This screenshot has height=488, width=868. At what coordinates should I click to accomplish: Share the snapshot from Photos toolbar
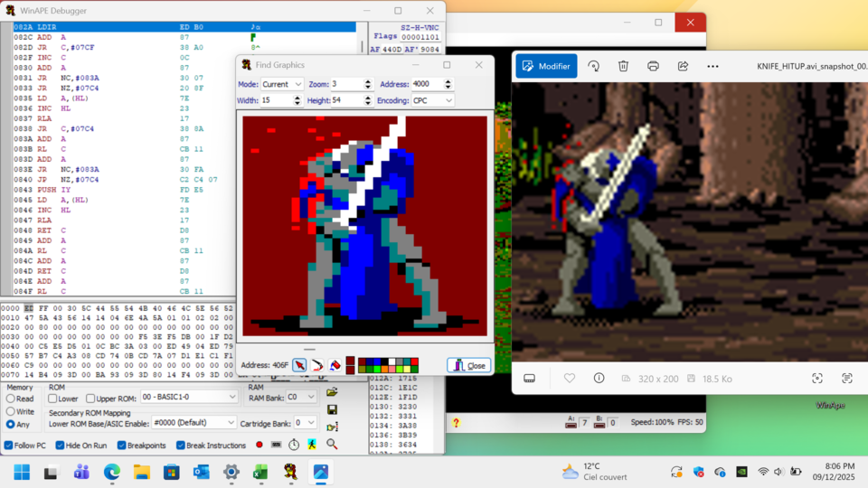pyautogui.click(x=684, y=66)
